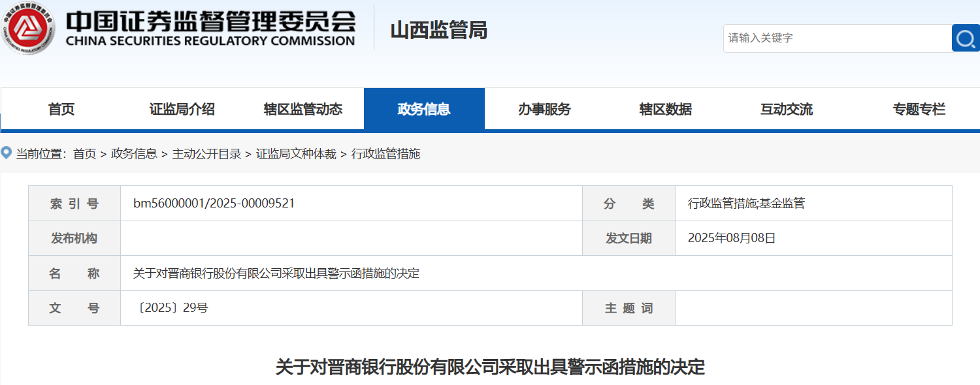Click the 政务信息 breadcrumb link
The height and width of the screenshot is (385, 980).
click(x=134, y=154)
